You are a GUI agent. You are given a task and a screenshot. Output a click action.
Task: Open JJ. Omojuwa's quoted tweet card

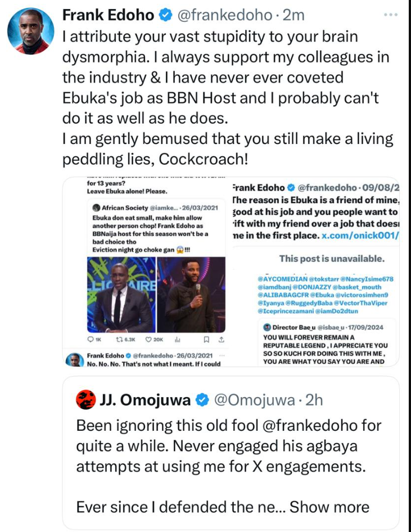coord(236,467)
